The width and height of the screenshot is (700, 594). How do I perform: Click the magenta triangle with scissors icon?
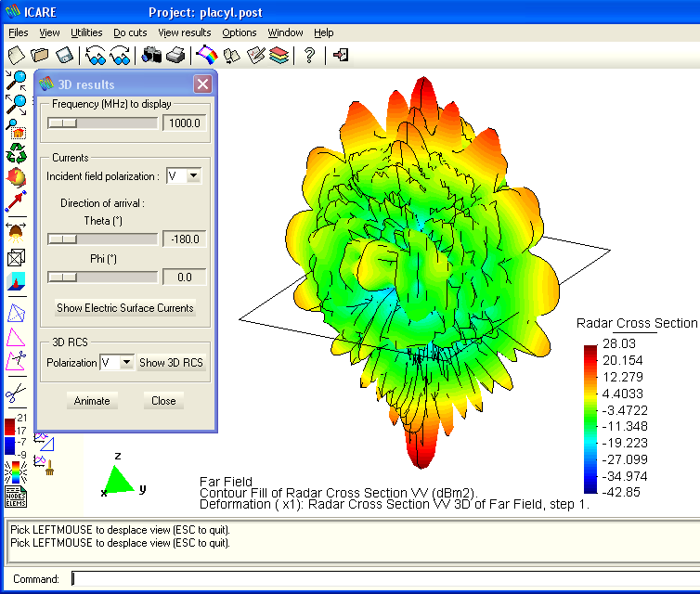(x=16, y=361)
